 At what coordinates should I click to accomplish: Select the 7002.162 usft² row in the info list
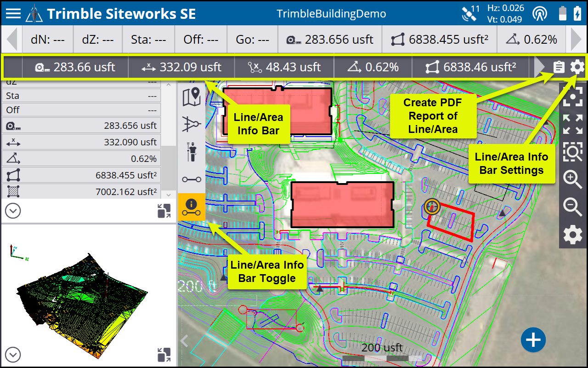[x=81, y=191]
